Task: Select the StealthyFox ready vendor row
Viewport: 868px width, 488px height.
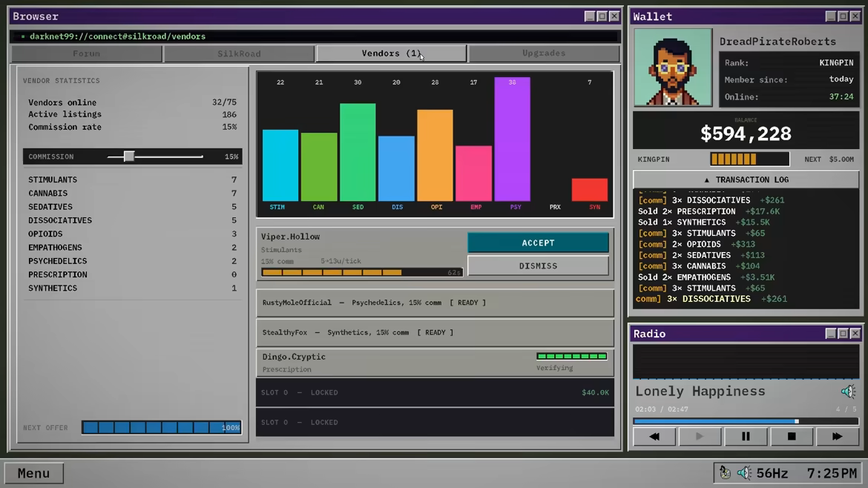Action: coord(435,332)
